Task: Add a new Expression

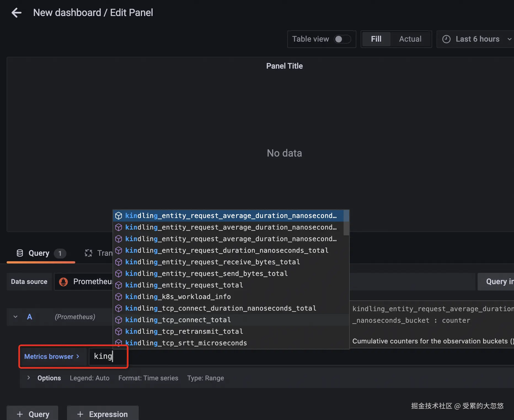Action: click(103, 414)
